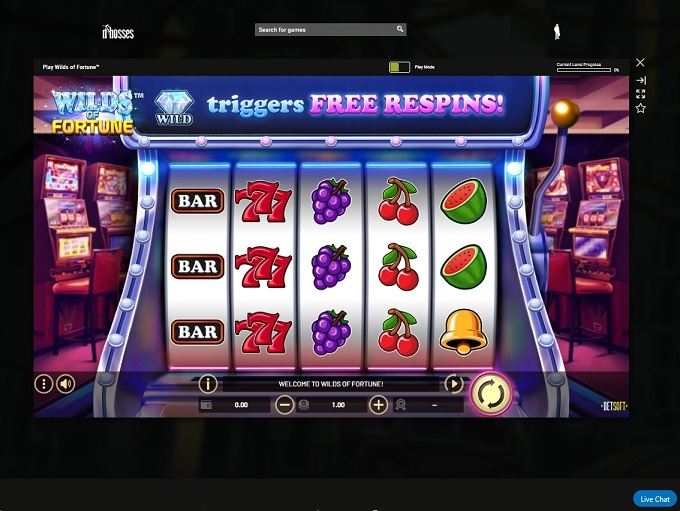This screenshot has width=680, height=511.
Task: Open the Live Chat button
Action: point(655,499)
